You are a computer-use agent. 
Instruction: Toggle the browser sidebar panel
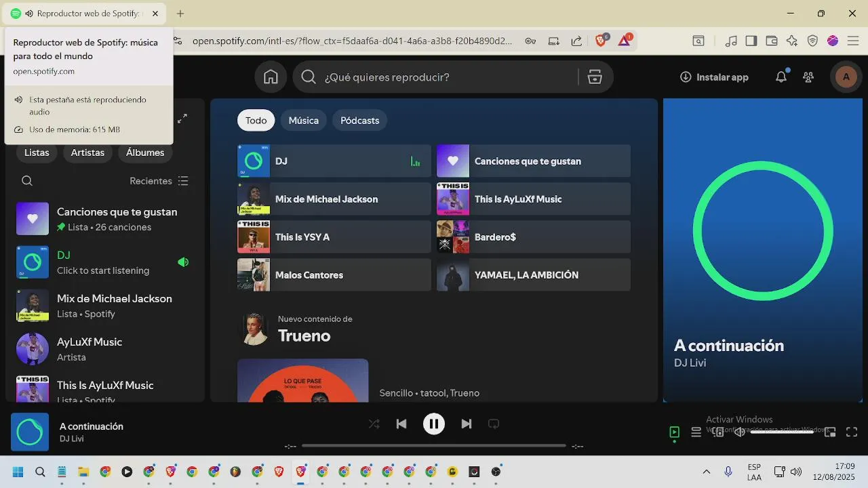pyautogui.click(x=751, y=41)
